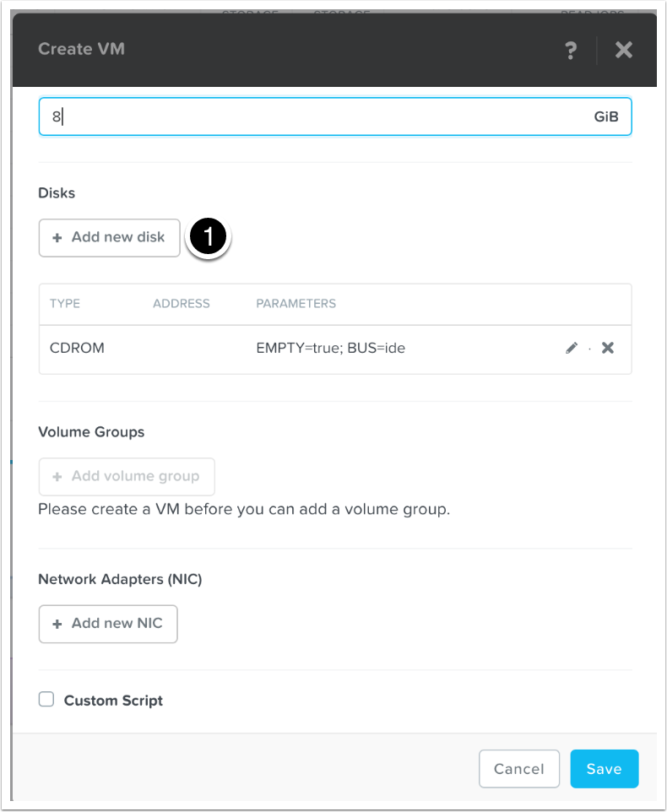
Task: Enable the Custom Script checkbox
Action: pos(47,700)
